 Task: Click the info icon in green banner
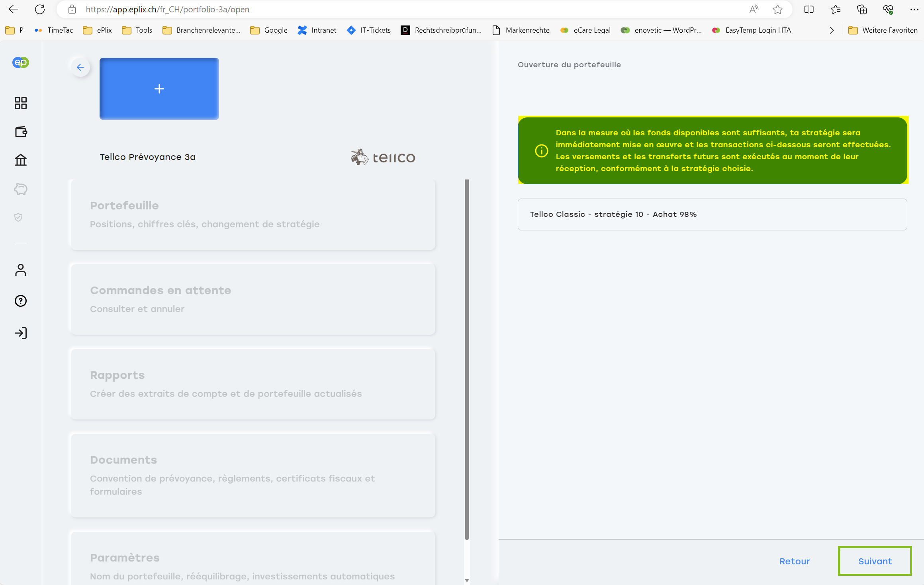click(542, 151)
